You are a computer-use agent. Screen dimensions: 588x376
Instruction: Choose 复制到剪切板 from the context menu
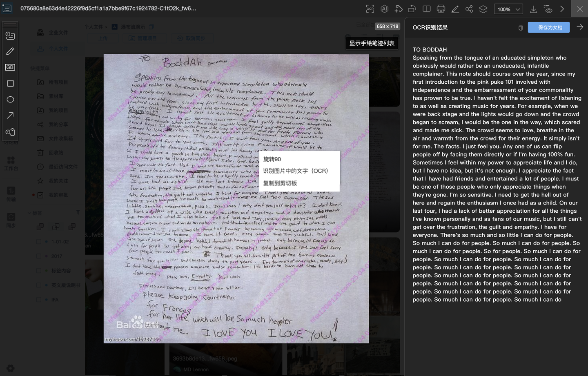pyautogui.click(x=280, y=183)
